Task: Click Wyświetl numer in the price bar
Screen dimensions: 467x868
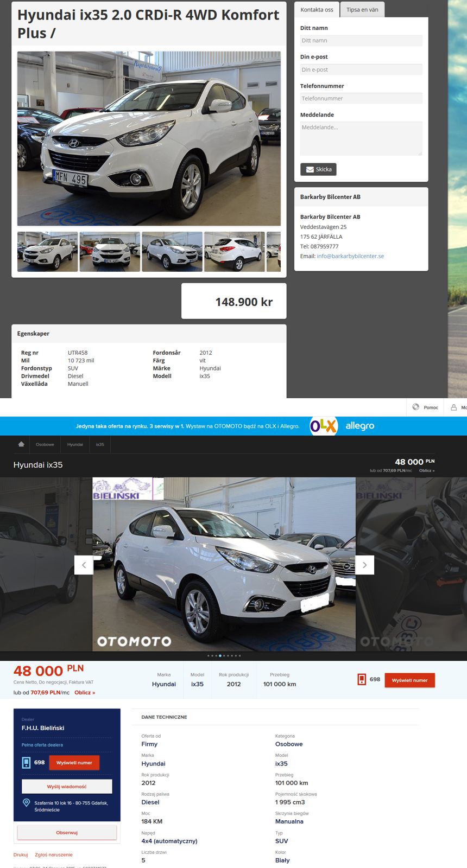Action: coord(409,680)
